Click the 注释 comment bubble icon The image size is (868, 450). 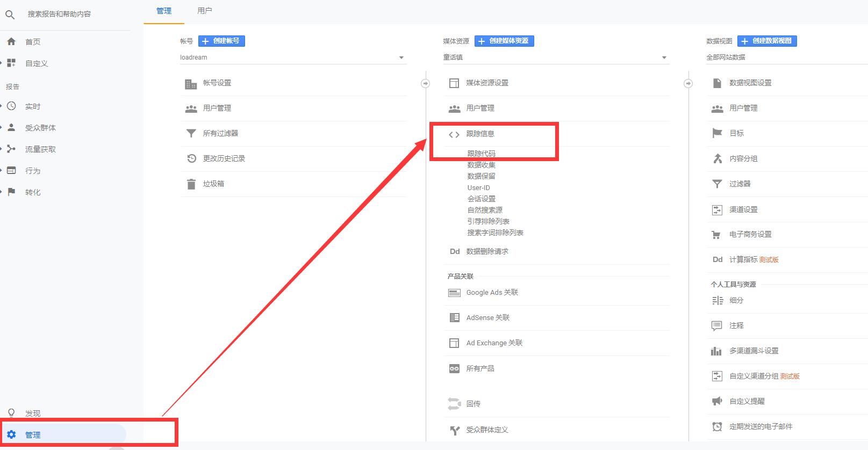[x=716, y=325]
